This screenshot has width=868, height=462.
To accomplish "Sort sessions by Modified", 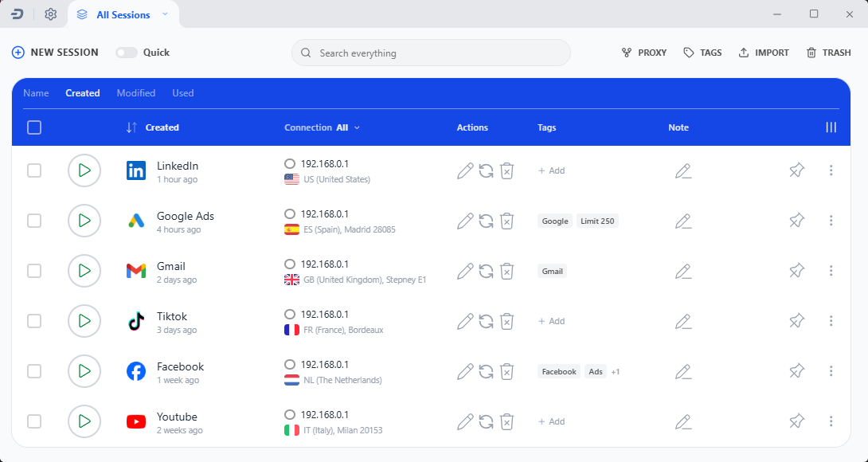I will (x=135, y=93).
